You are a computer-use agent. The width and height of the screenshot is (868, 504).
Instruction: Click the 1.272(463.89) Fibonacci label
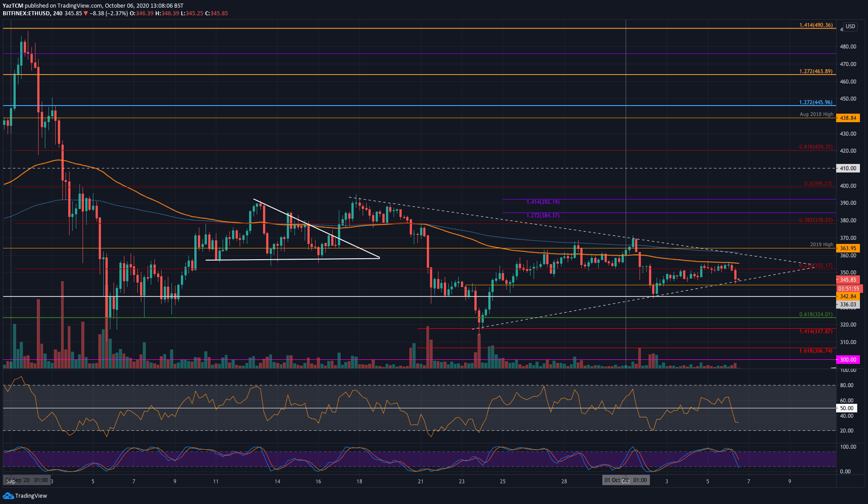[x=815, y=71]
